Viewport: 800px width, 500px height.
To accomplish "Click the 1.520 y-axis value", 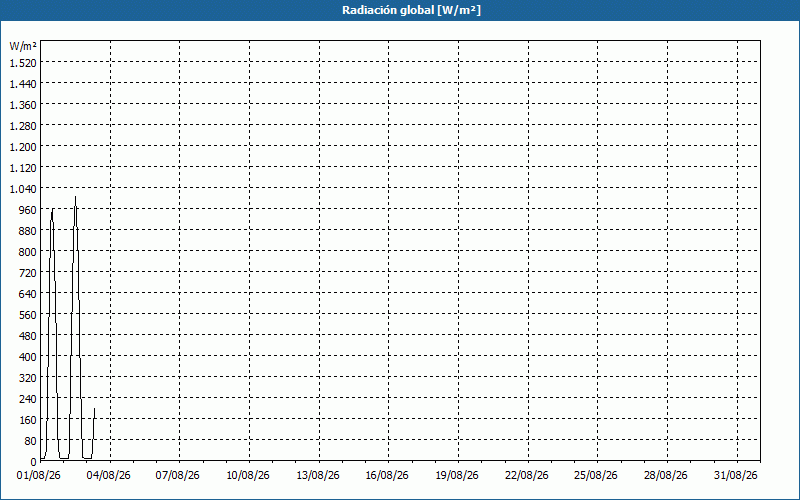I will coord(23,63).
